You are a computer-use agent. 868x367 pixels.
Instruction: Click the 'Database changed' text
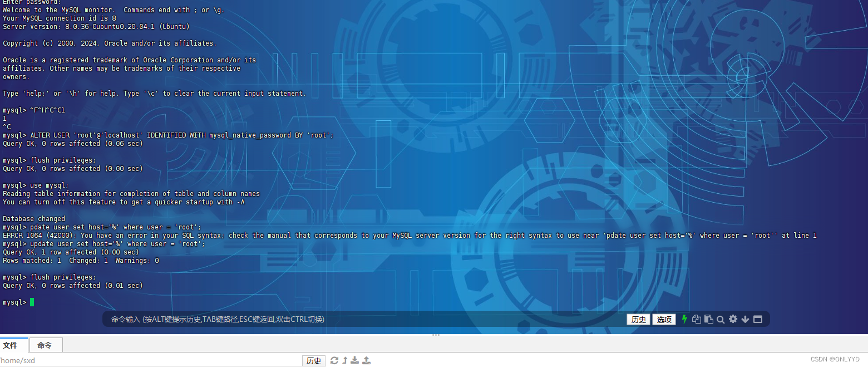click(x=34, y=218)
